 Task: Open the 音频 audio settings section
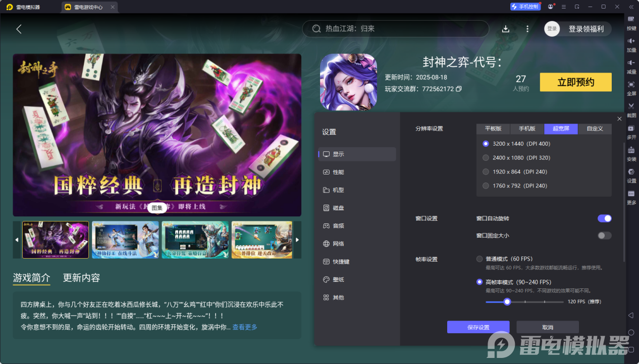tap(357, 226)
